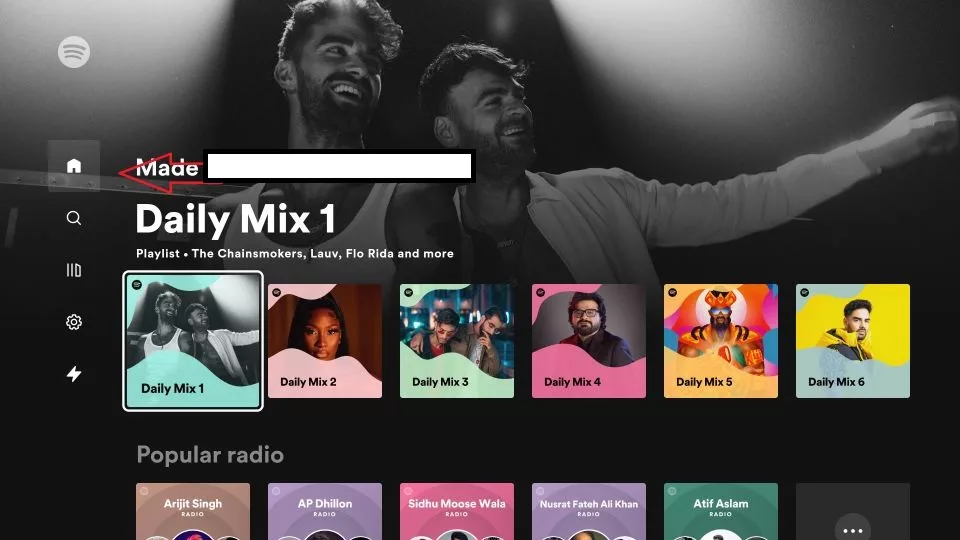960x540 pixels.
Task: Open the Daily Mix 6 playlist card
Action: pos(853,341)
